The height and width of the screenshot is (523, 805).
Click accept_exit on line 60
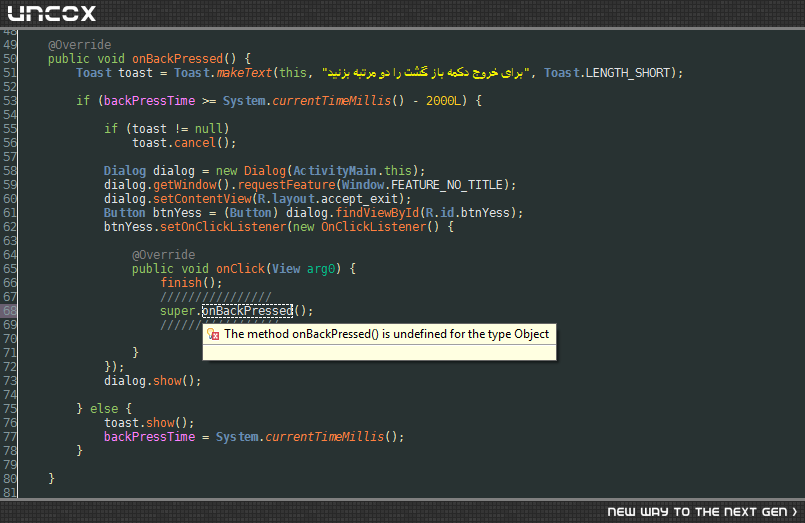pyautogui.click(x=359, y=199)
